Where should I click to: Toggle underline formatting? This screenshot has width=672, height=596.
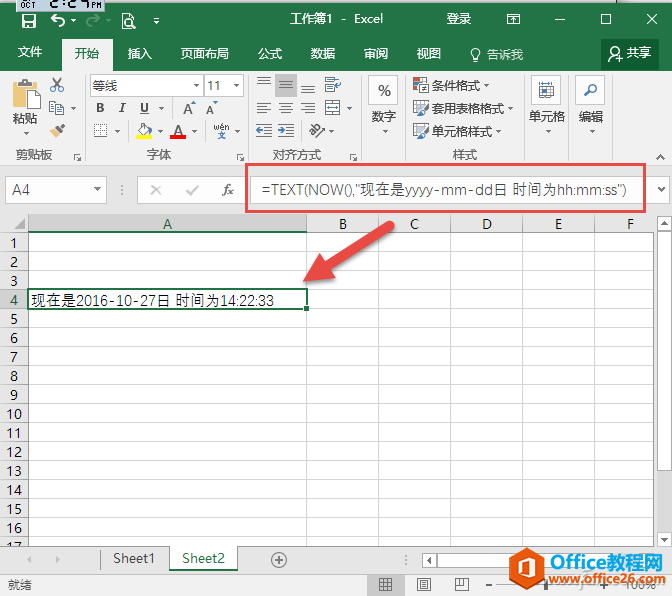point(144,108)
